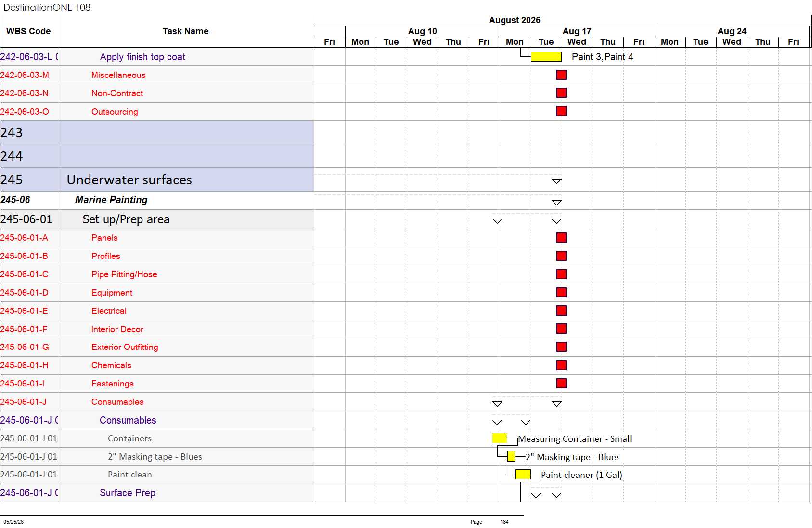
Task: Click Set up/Prep area start triangle marker
Action: 497,221
